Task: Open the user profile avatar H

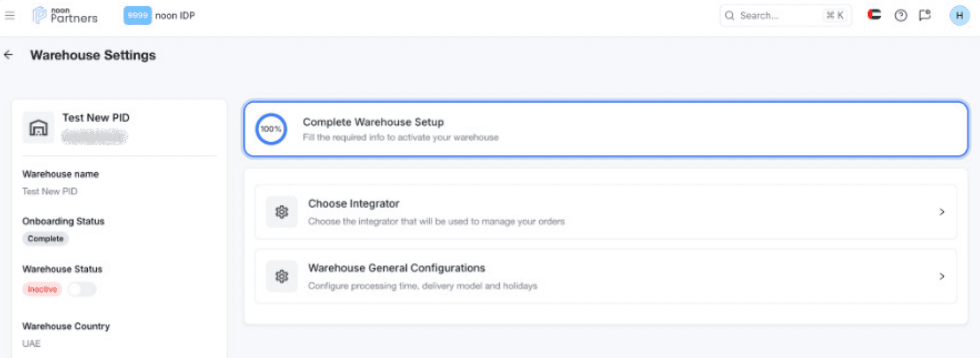Action: pyautogui.click(x=959, y=16)
